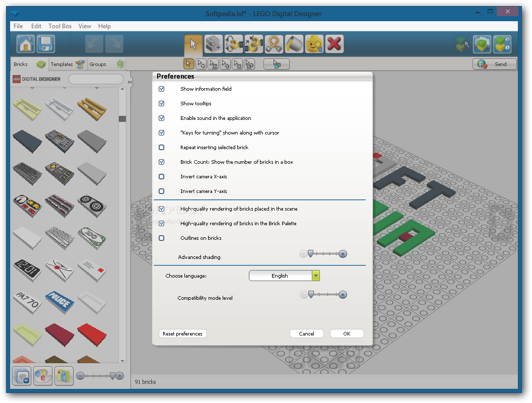The width and height of the screenshot is (532, 403).
Task: Open the View menu
Action: point(85,26)
